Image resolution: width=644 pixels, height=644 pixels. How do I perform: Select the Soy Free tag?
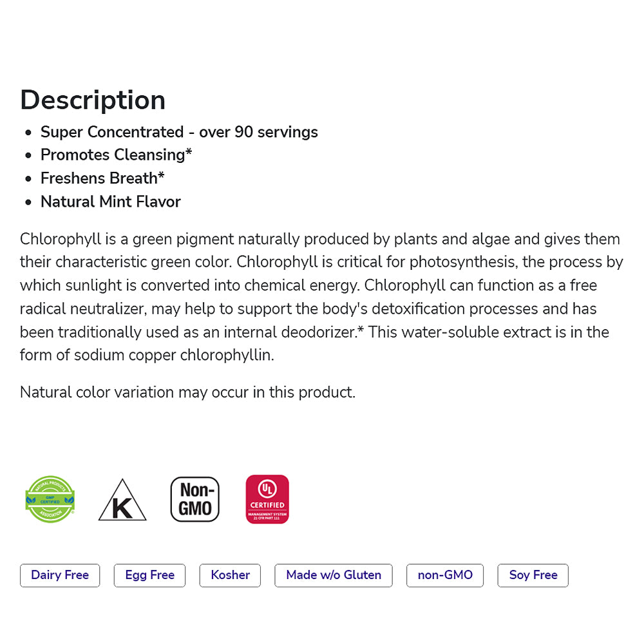[533, 575]
